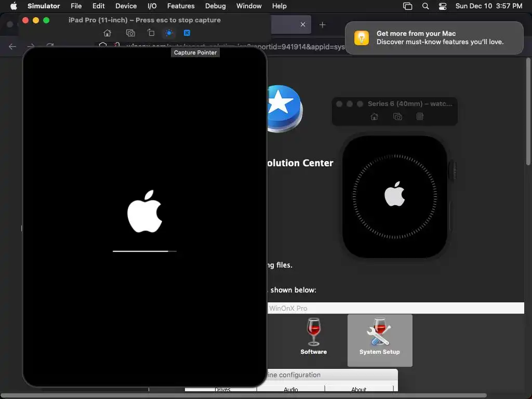This screenshot has height=399, width=532.
Task: Take a screenshot of iPad simulator
Action: point(130,33)
